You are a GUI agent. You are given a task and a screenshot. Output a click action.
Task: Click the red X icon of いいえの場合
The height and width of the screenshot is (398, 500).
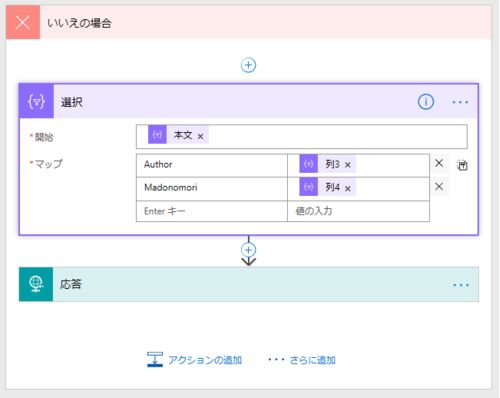pyautogui.click(x=23, y=22)
